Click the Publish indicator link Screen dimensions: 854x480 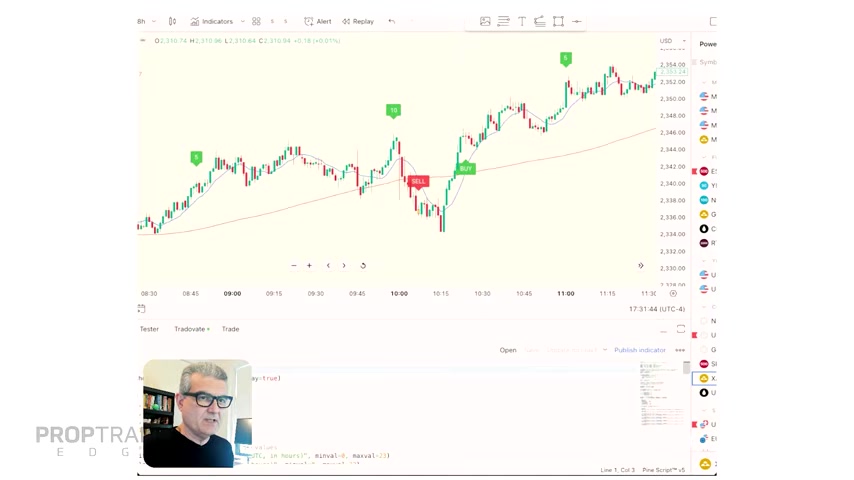pos(640,350)
